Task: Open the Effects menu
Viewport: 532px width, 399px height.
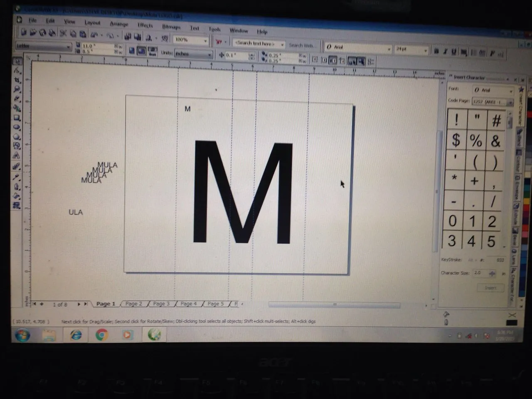Action: pos(145,25)
